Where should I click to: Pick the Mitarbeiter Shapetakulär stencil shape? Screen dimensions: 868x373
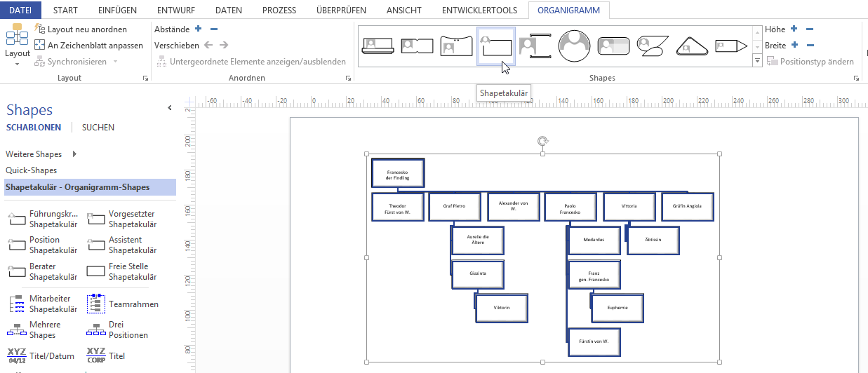click(17, 304)
